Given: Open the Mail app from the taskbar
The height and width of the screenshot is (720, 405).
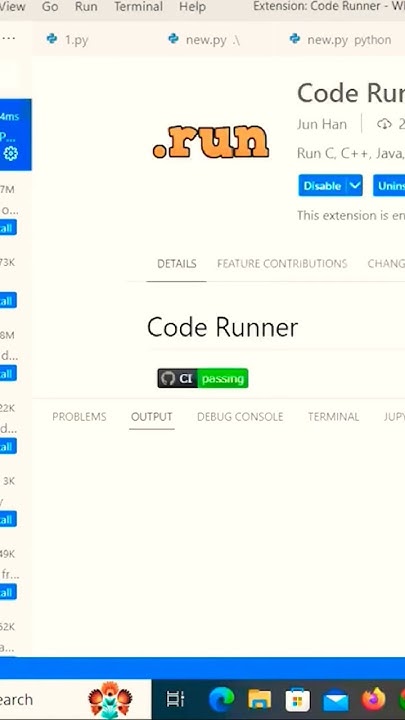Looking at the screenshot, I should tap(336, 701).
